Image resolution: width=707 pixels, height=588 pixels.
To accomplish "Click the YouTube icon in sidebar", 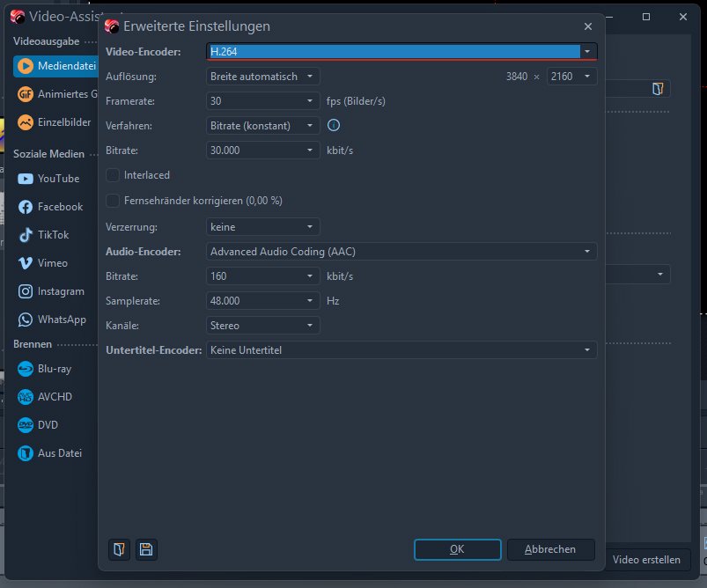I will [26, 179].
